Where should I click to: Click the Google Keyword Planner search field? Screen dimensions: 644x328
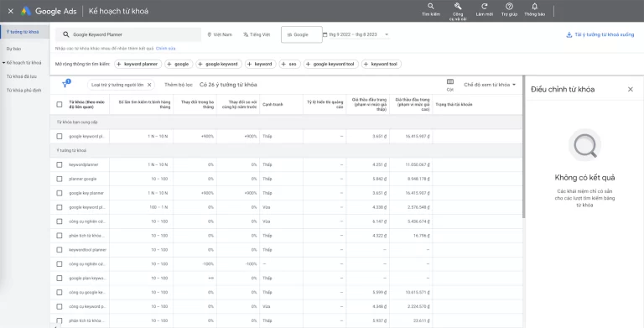128,34
